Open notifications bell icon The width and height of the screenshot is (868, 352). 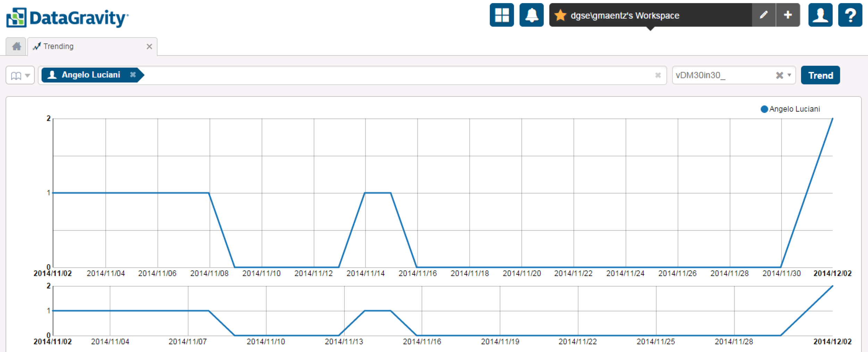click(532, 15)
